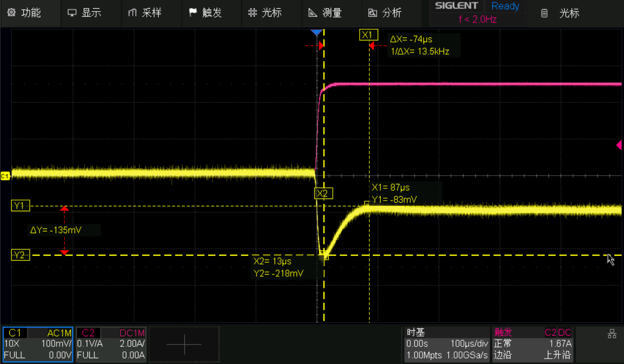Open the 功能 (Utility) menu

pyautogui.click(x=25, y=13)
